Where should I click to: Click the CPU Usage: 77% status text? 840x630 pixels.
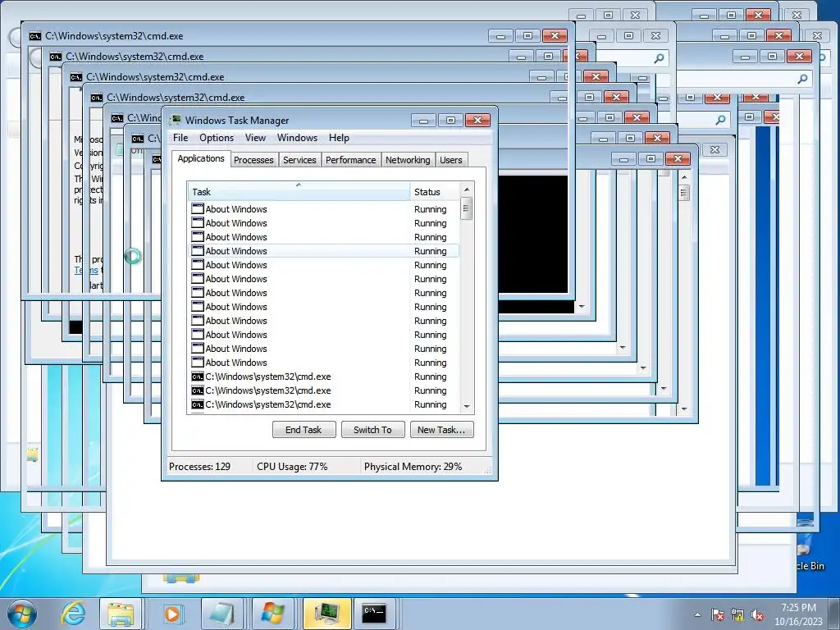tap(292, 467)
